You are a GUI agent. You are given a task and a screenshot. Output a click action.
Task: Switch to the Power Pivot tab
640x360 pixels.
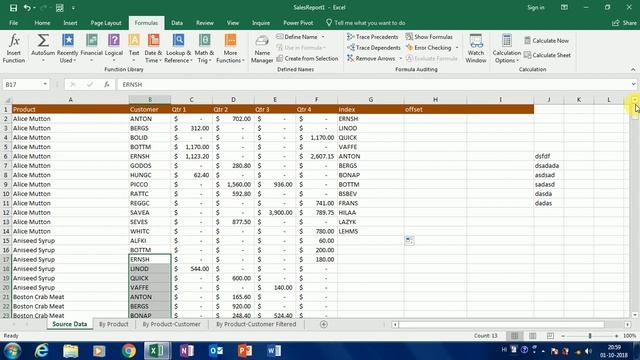pos(298,23)
